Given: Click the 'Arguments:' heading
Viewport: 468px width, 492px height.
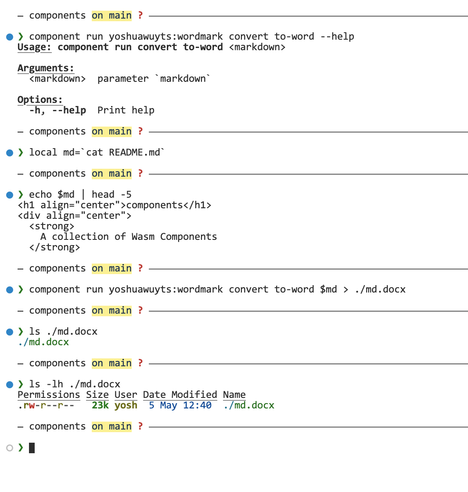Looking at the screenshot, I should (x=46, y=68).
